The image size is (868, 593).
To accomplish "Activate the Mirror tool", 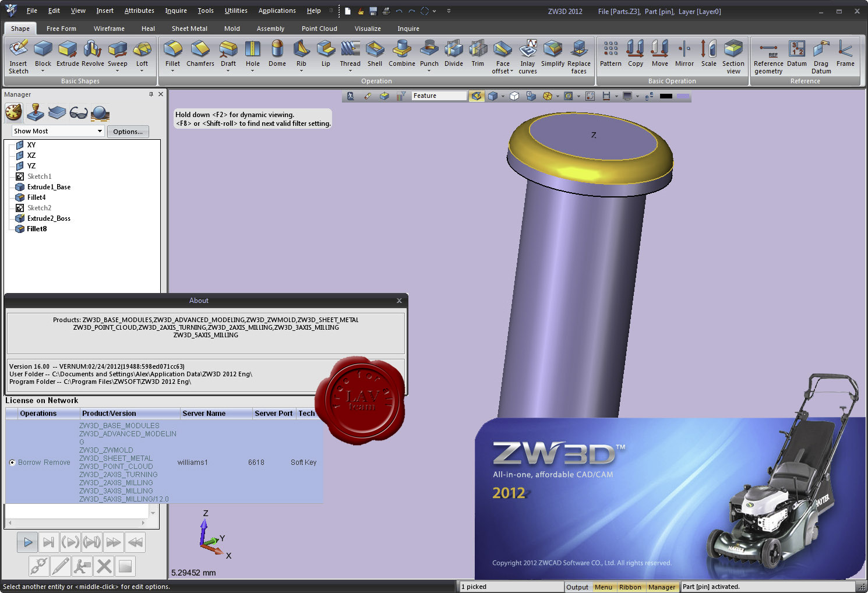I will click(x=684, y=53).
